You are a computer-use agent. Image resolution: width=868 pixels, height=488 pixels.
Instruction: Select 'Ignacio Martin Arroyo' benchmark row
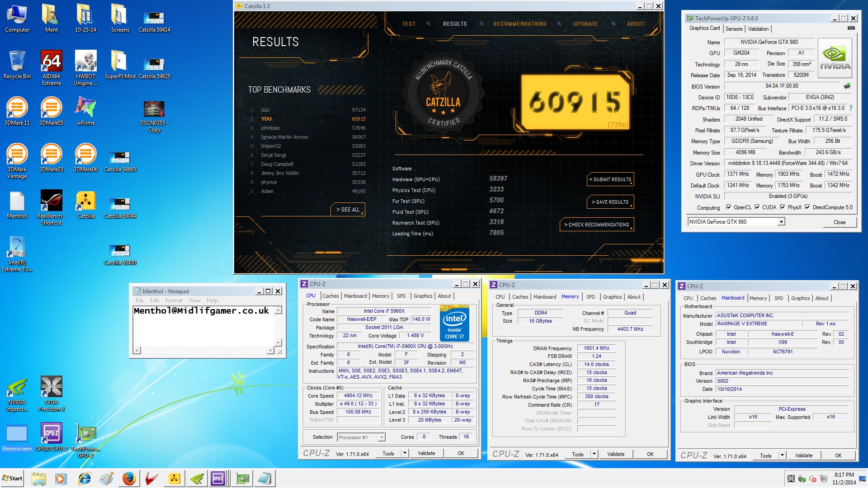(x=307, y=137)
